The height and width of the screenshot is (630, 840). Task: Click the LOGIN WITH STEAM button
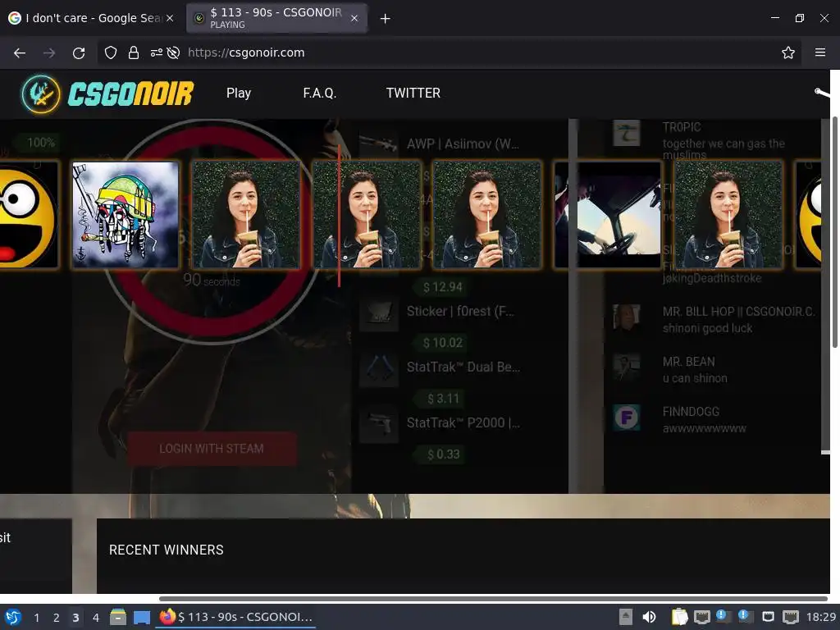212,449
